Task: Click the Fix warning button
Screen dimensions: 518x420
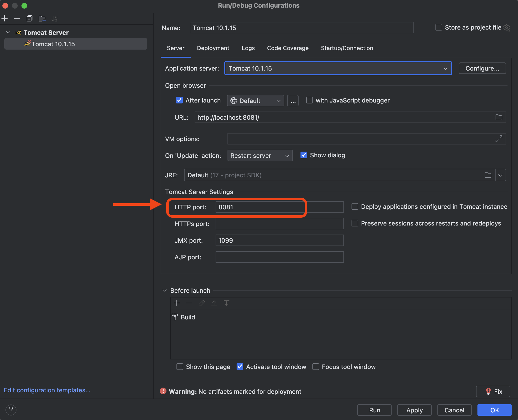Action: pyautogui.click(x=493, y=391)
